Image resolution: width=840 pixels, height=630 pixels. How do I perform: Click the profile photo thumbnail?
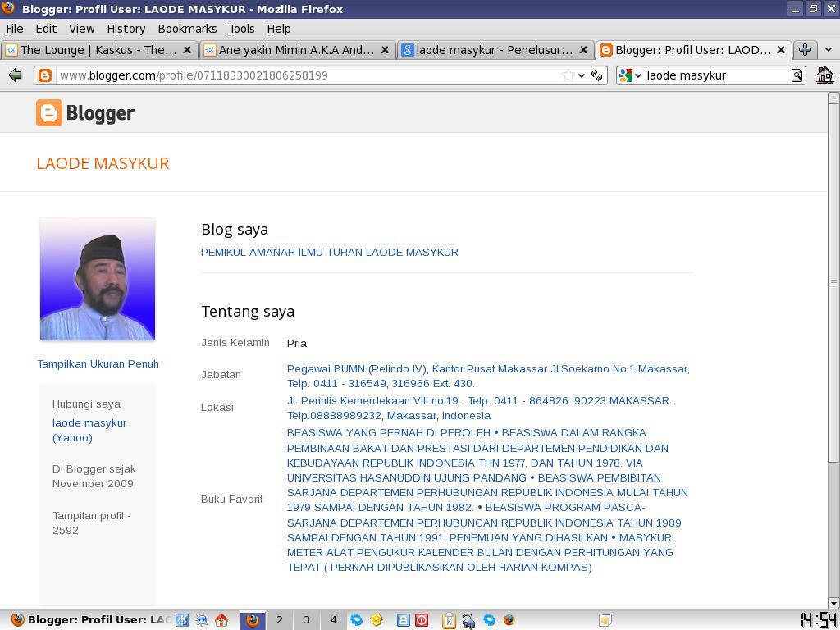[98, 279]
